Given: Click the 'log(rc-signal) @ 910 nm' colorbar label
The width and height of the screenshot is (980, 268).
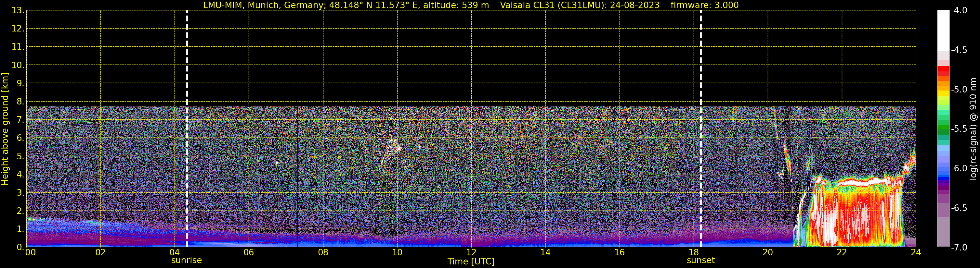Looking at the screenshot, I should point(973,129).
